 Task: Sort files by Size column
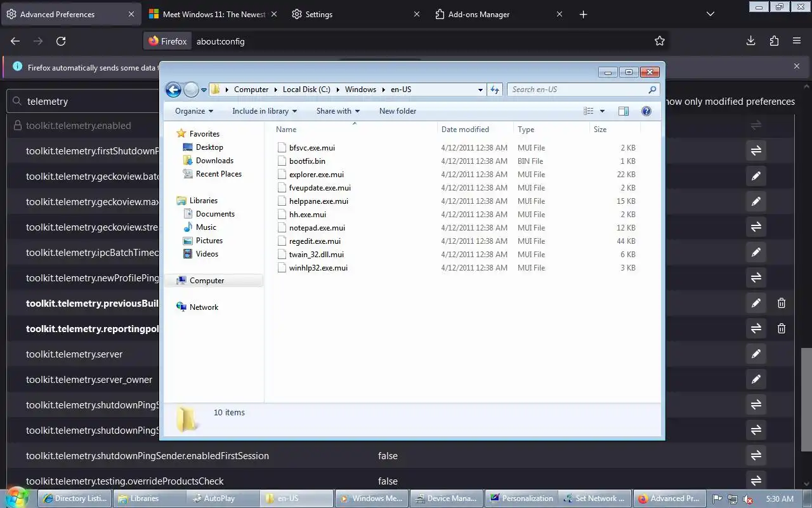(615, 129)
